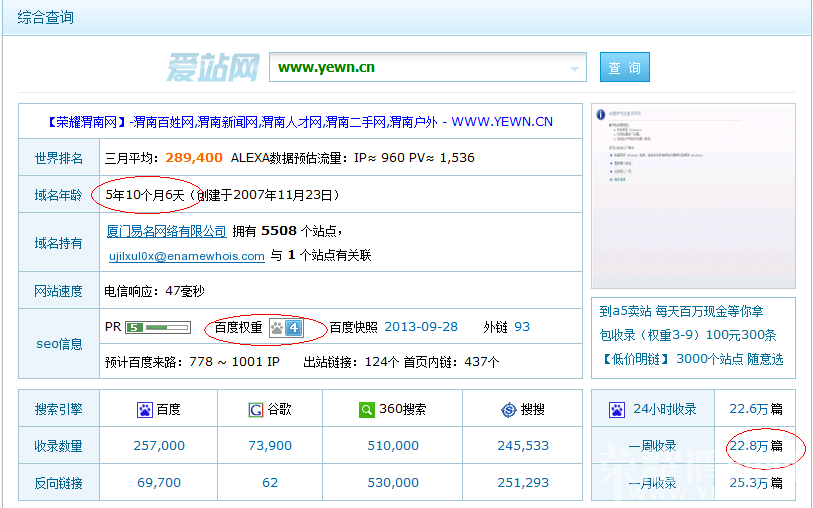Open 【低价明链】3000个站点 随意选 ad link
This screenshot has width=813, height=508.
(x=693, y=359)
